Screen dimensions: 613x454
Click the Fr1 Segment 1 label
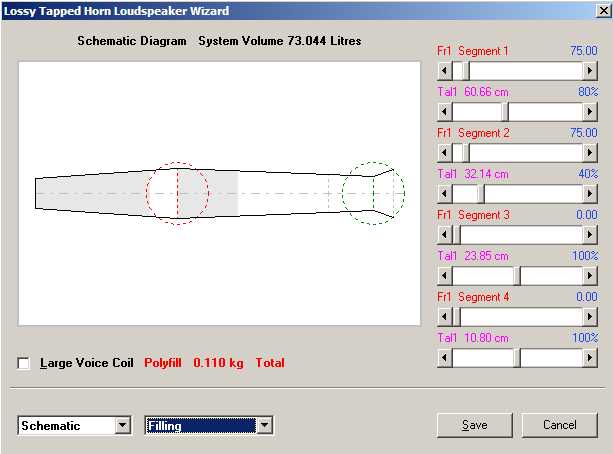coord(473,51)
